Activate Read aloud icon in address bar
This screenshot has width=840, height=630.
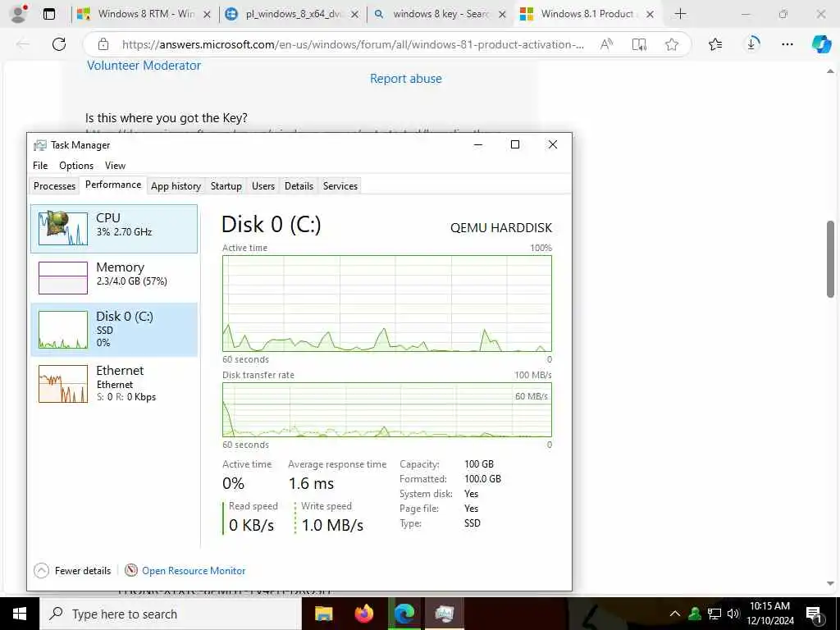tap(606, 44)
